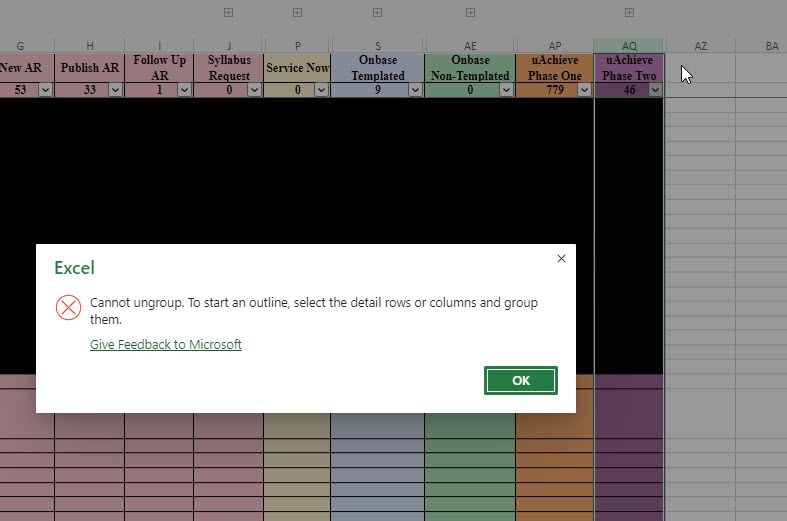Expand the column group above column AE

(x=470, y=13)
